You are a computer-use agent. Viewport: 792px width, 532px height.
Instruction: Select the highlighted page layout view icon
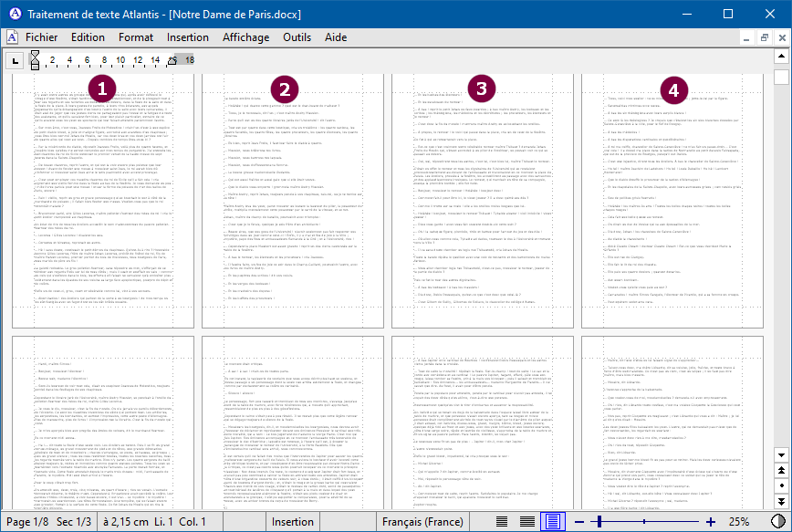[553, 521]
